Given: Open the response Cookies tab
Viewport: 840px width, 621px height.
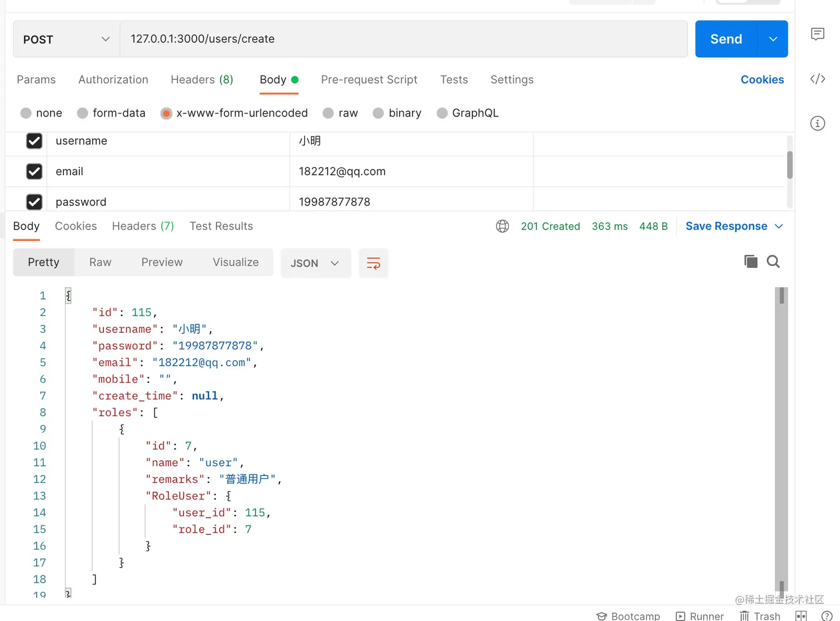Looking at the screenshot, I should tap(76, 226).
